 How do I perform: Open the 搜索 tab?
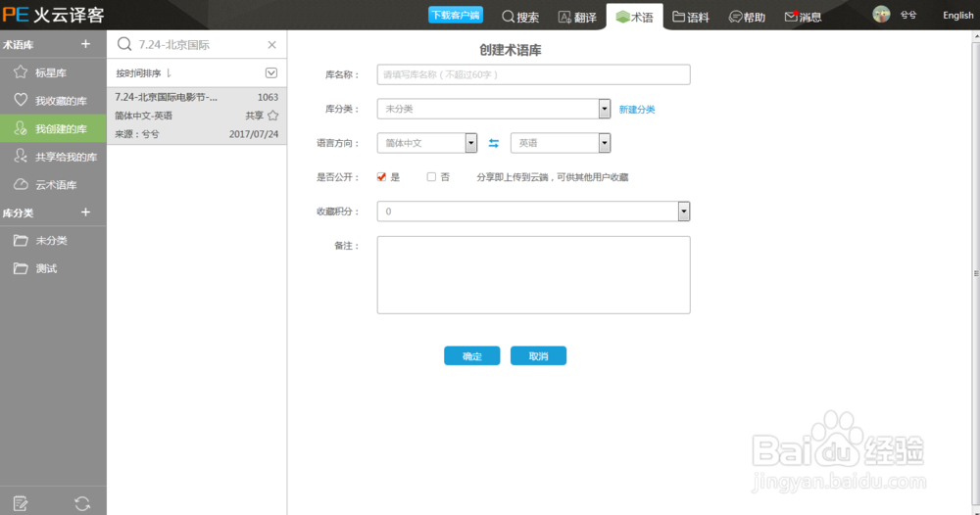point(520,17)
